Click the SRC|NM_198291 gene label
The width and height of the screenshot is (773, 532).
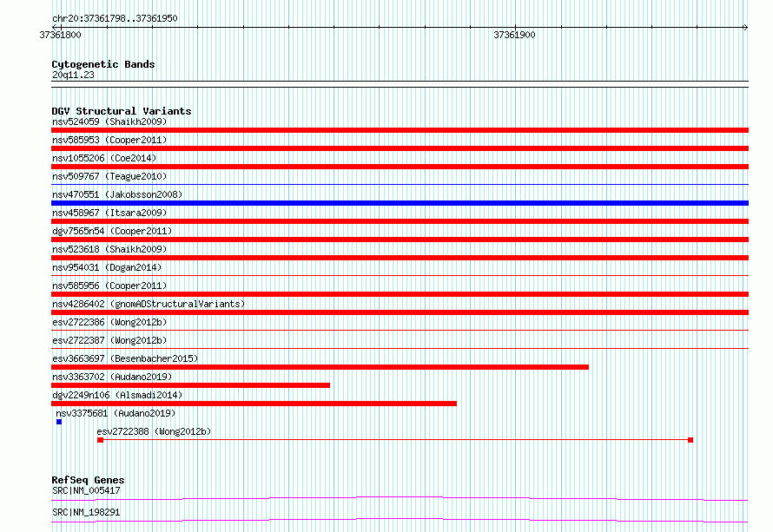[x=86, y=512]
